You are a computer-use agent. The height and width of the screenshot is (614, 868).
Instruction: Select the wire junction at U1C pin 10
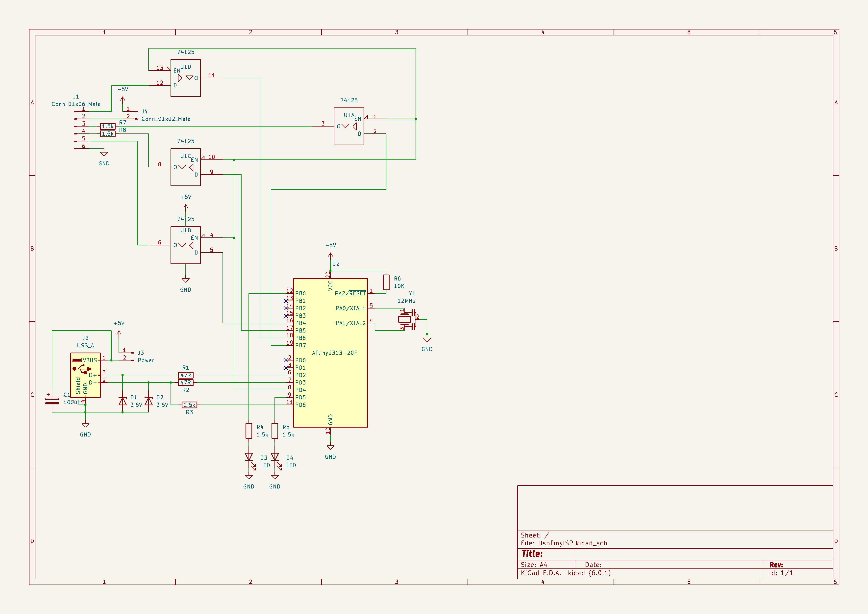click(x=234, y=159)
